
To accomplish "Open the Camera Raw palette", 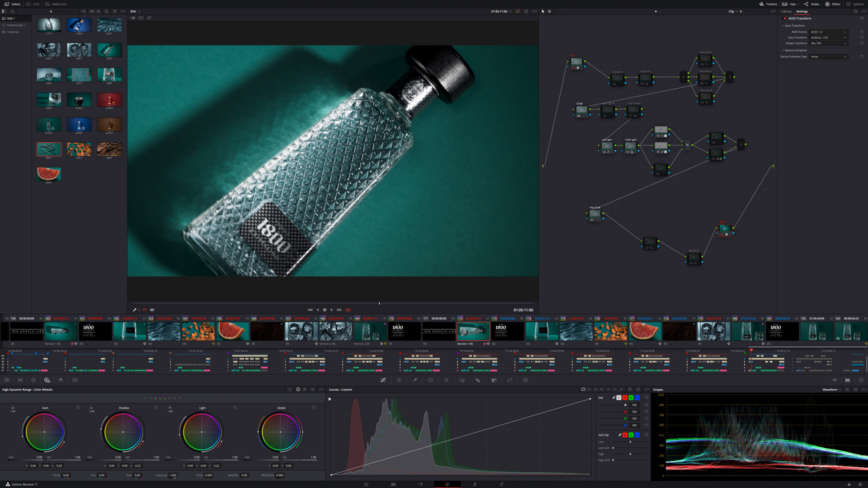I will pos(7,380).
